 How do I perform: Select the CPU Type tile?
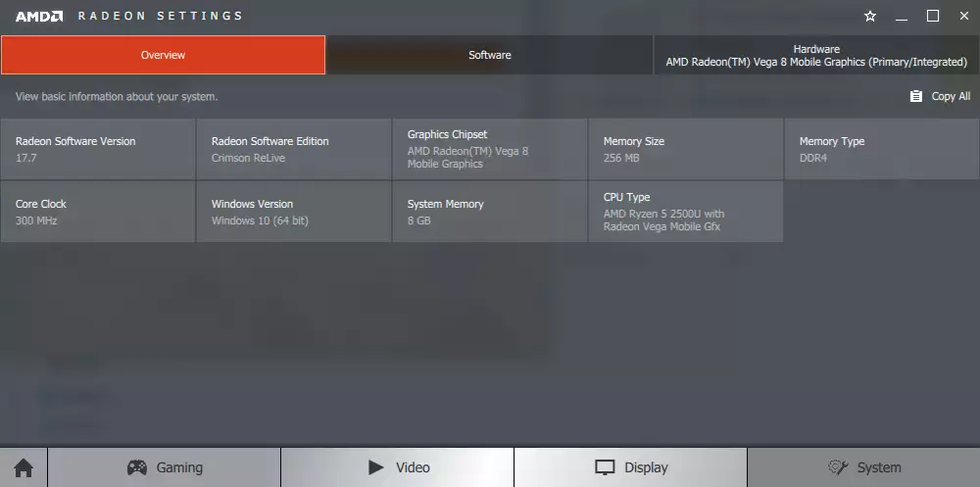point(686,212)
